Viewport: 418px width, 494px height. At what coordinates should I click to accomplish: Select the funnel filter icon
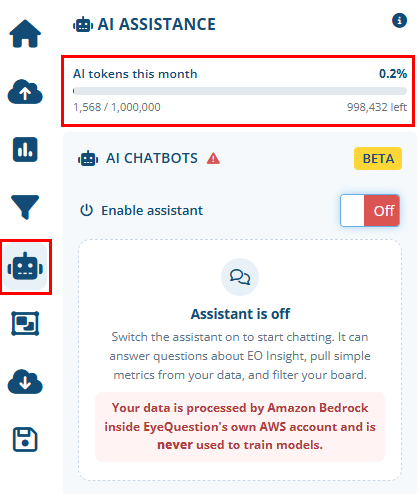pos(25,207)
